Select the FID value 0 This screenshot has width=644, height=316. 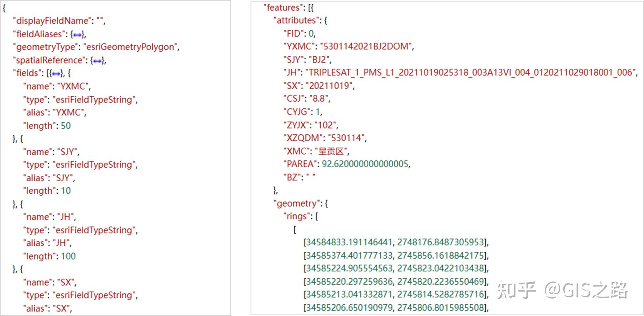point(312,33)
